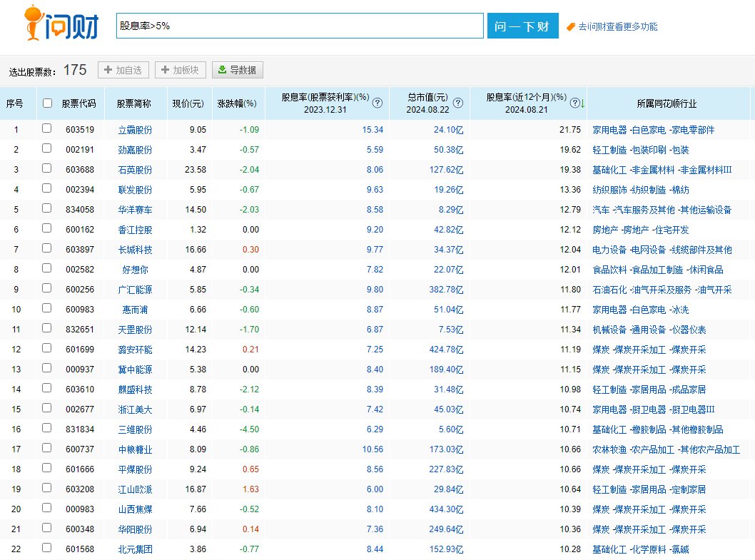Tick the checkbox for 601568 row
Screen dimensions: 755x560
coord(46,547)
